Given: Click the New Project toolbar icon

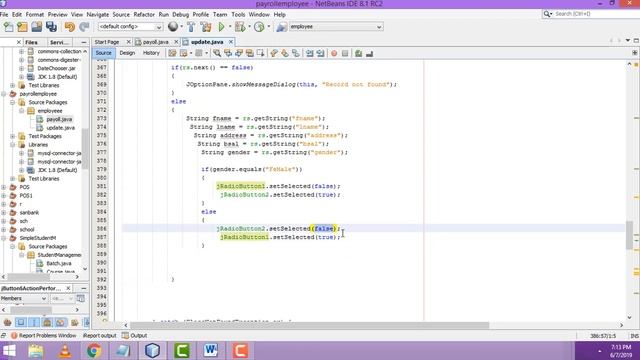Looking at the screenshot, I should tap(22, 27).
